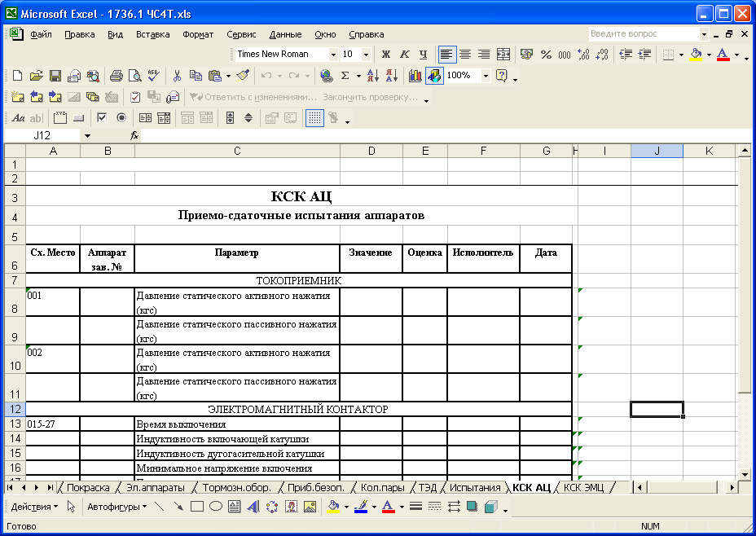The width and height of the screenshot is (756, 536).
Task: Click the insert function fx button
Action: (134, 136)
